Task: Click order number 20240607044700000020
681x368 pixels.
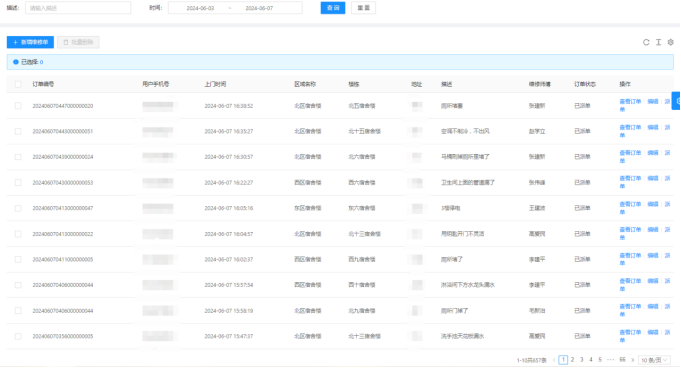Action: [x=63, y=106]
